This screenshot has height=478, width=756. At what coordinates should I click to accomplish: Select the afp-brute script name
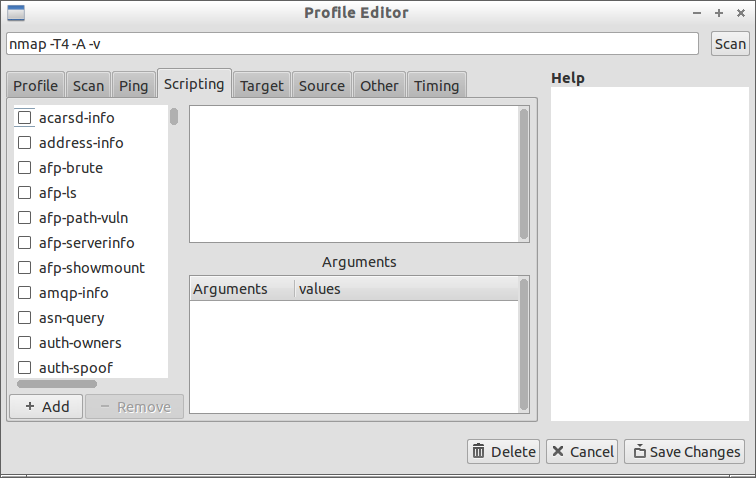click(71, 168)
